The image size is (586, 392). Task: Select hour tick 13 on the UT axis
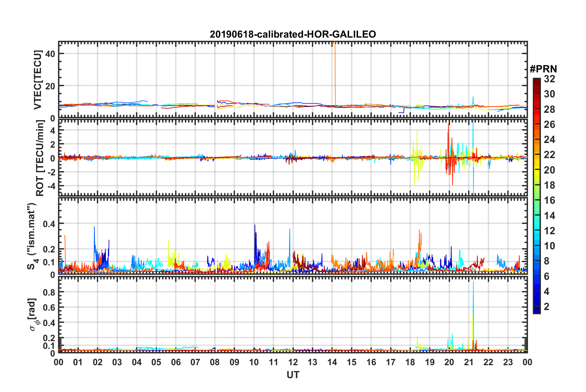click(312, 362)
